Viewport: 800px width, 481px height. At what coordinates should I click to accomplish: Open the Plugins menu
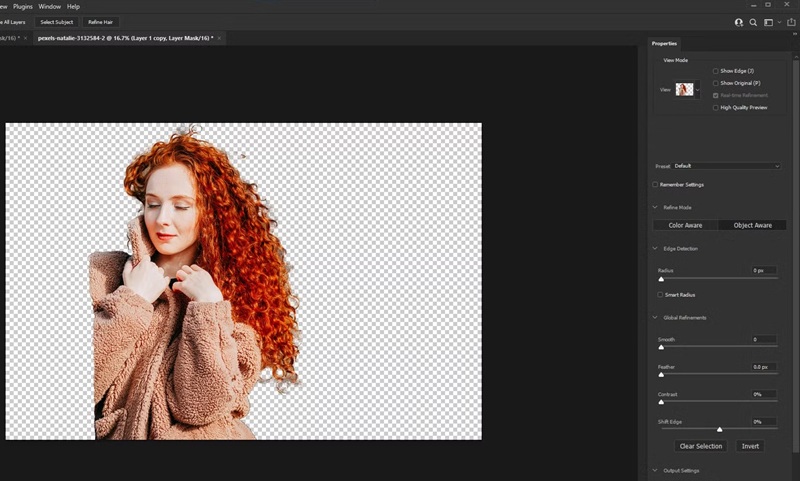(22, 7)
